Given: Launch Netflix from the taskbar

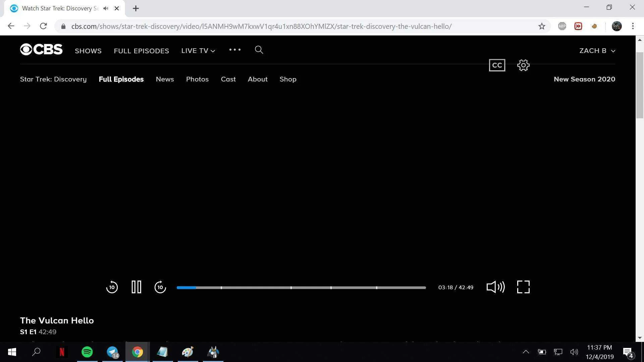Looking at the screenshot, I should pos(62,352).
